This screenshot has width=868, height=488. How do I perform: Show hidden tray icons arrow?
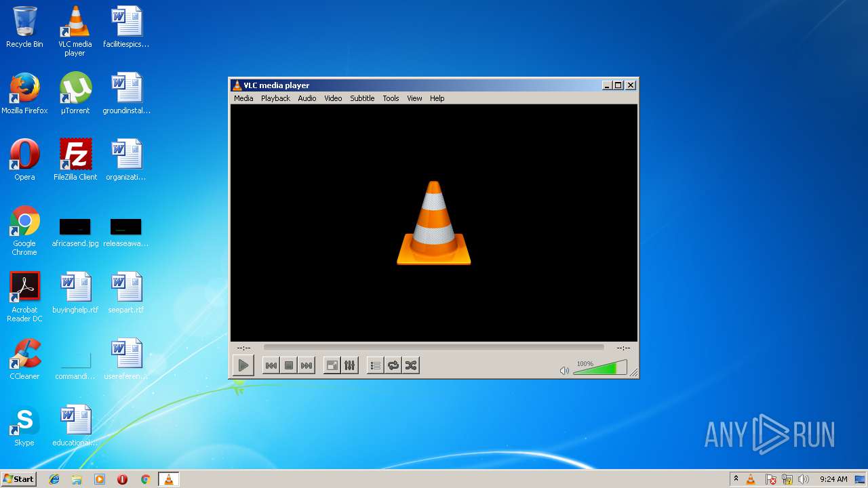click(x=736, y=479)
